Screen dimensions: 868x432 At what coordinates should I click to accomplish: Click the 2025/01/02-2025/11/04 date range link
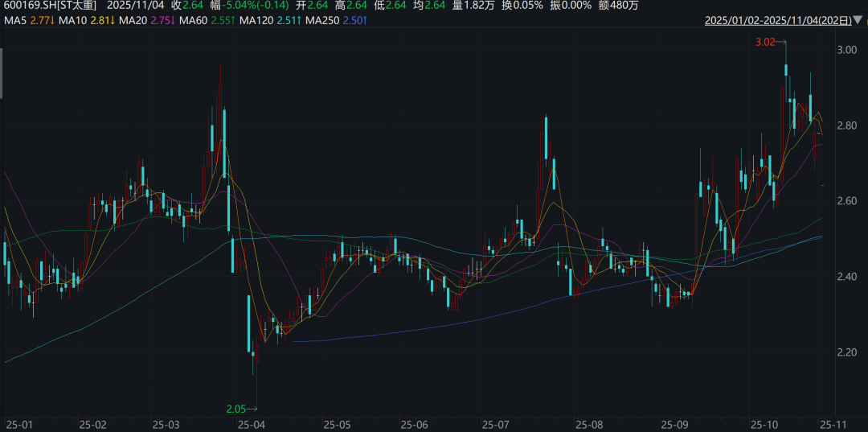pos(777,20)
